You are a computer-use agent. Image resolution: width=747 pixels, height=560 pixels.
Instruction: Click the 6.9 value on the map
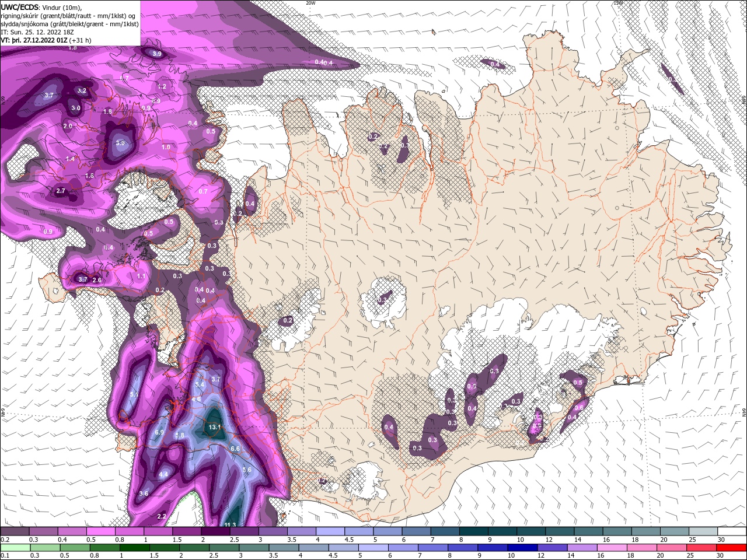159,432
